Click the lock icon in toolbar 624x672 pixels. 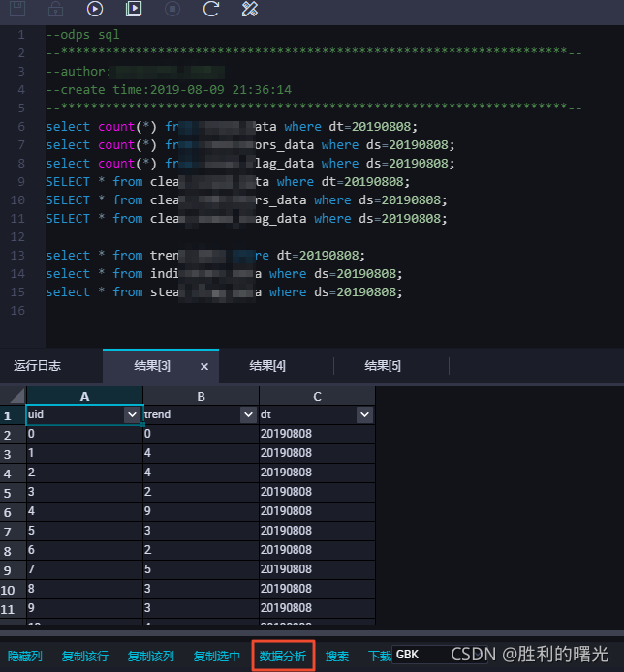point(56,8)
